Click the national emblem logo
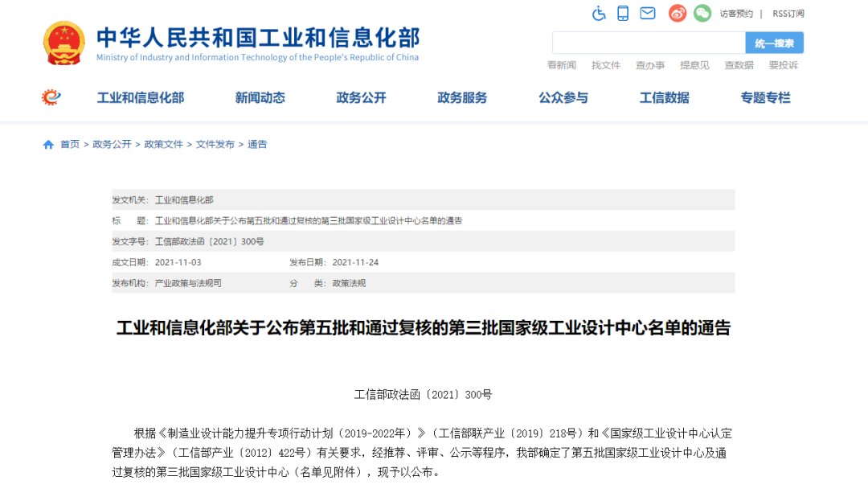Image resolution: width=868 pixels, height=501 pixels. (64, 43)
